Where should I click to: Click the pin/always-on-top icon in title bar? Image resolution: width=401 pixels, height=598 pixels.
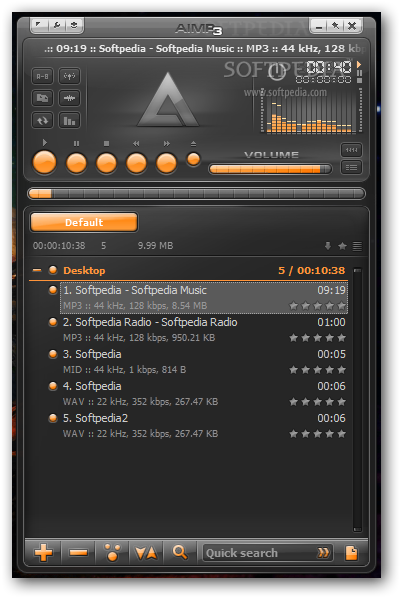click(x=335, y=26)
